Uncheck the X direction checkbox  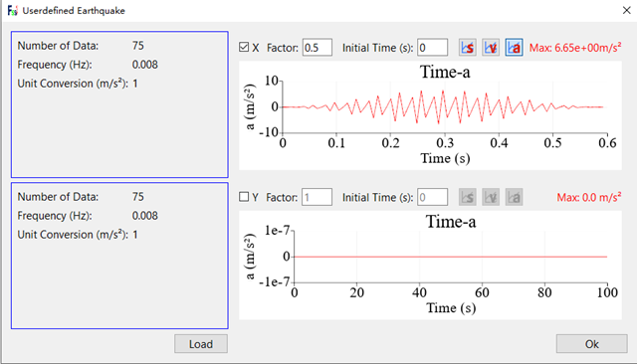[244, 47]
